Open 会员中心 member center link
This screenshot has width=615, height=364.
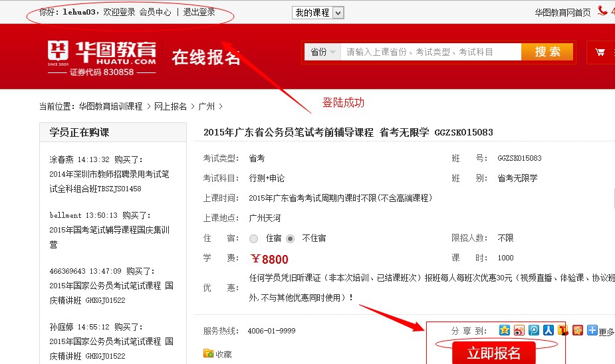(x=156, y=12)
